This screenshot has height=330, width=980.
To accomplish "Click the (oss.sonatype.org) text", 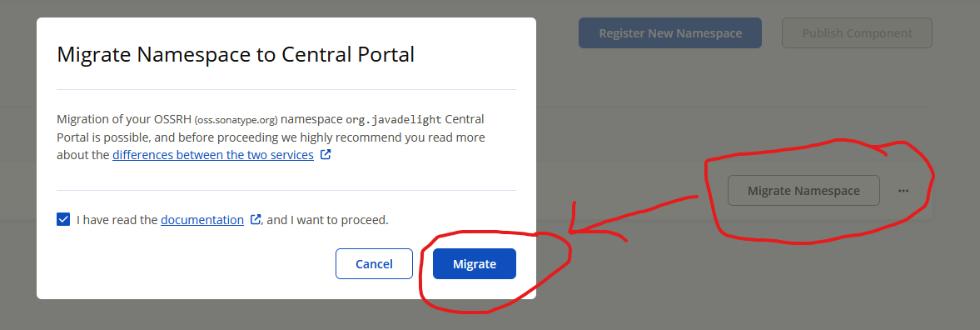I will 236,119.
